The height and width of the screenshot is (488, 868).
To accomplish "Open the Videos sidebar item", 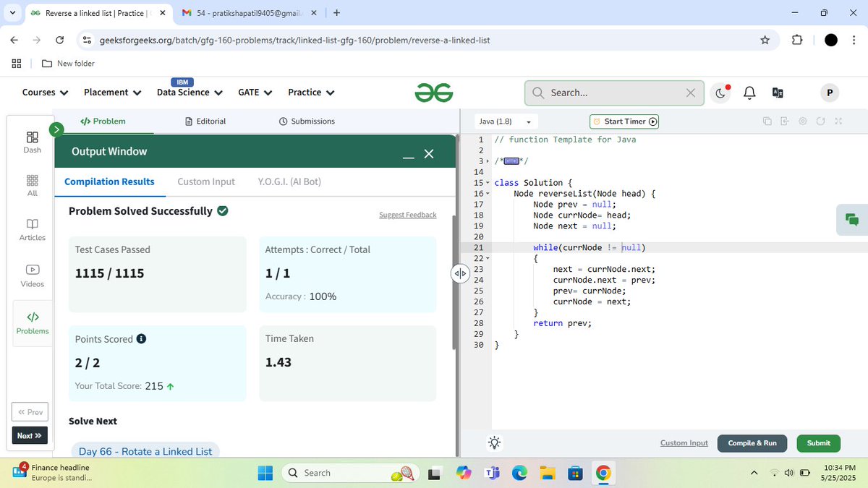I will point(32,275).
